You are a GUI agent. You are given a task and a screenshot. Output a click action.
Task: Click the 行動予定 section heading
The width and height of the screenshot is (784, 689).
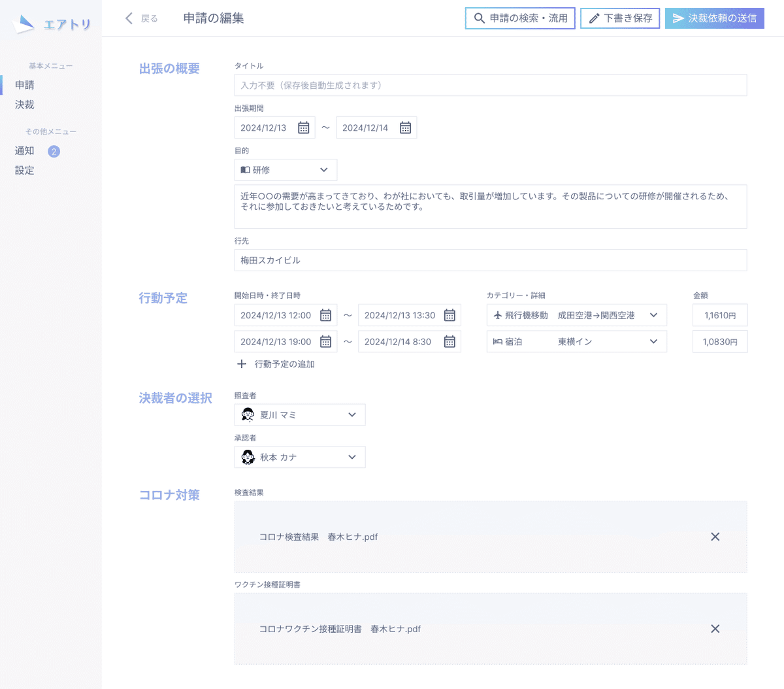(x=163, y=298)
